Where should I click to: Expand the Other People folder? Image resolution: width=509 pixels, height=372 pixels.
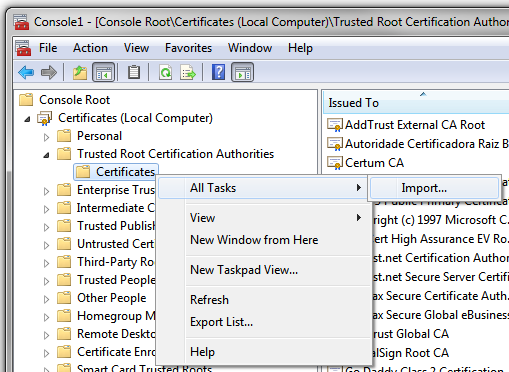pos(47,299)
